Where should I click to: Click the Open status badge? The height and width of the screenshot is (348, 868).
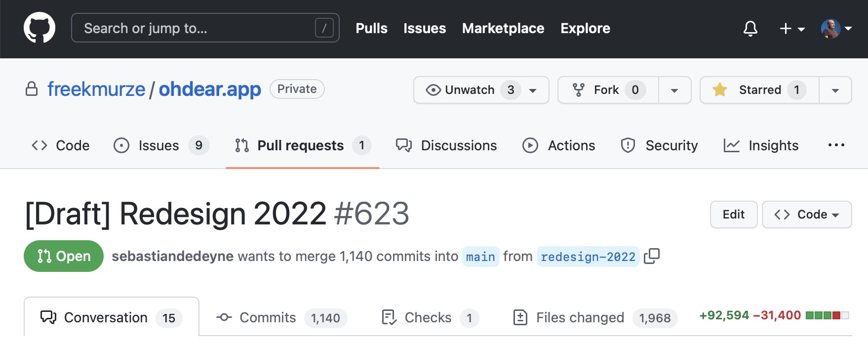coord(64,256)
